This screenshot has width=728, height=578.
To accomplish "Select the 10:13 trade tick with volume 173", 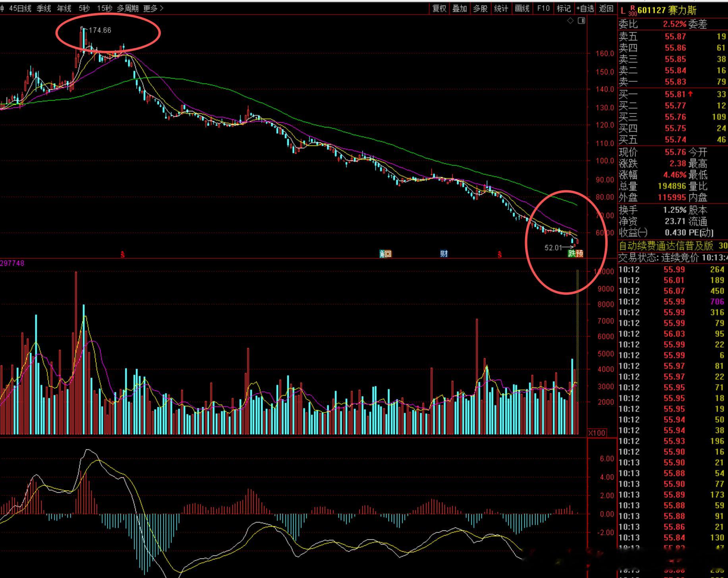I will (672, 495).
